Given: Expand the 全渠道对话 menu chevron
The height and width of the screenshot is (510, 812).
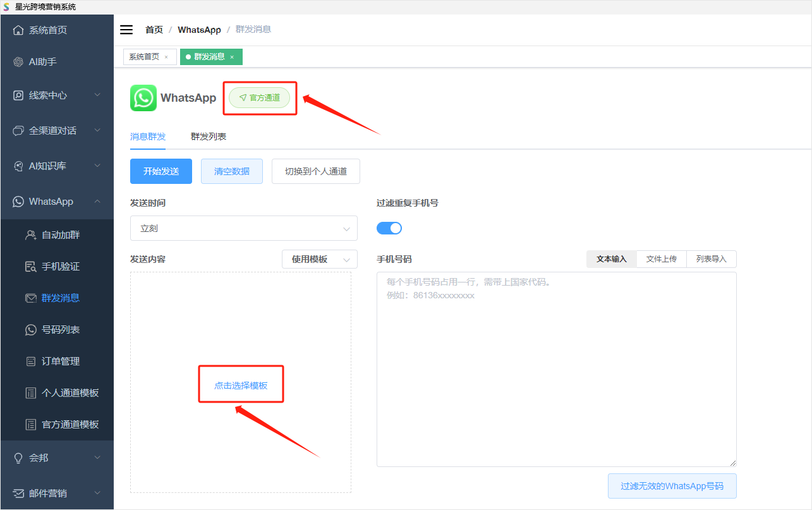Looking at the screenshot, I should (97, 131).
